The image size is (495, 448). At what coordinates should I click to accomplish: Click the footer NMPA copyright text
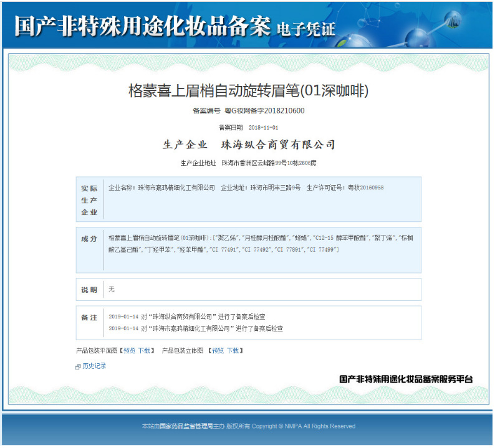click(x=249, y=426)
